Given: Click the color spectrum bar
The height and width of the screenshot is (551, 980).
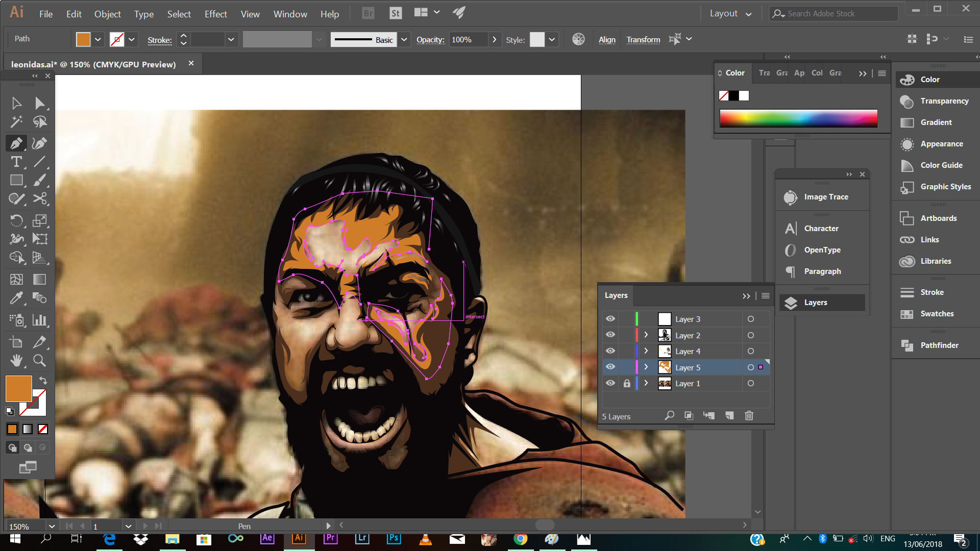Looking at the screenshot, I should click(x=798, y=118).
